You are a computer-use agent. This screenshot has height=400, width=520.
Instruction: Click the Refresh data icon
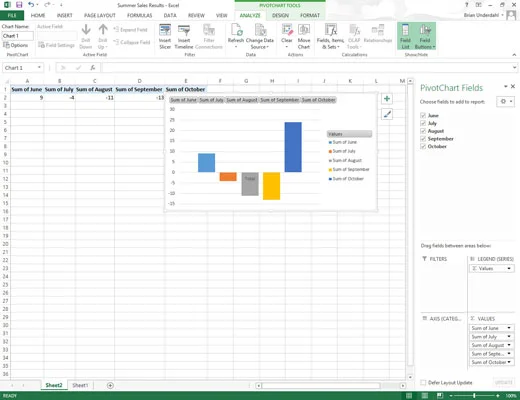[x=236, y=30]
